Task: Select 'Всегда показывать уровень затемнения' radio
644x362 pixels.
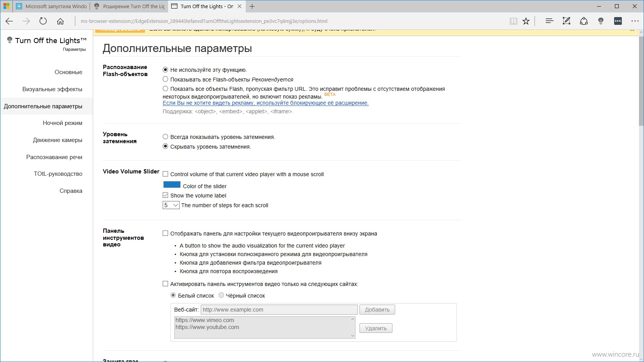Action: 165,137
